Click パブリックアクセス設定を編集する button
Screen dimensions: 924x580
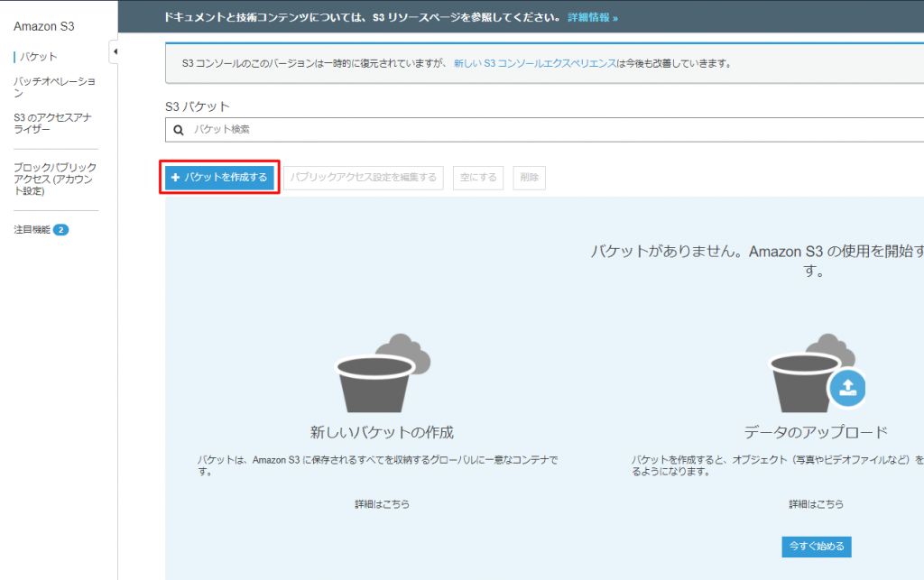363,177
